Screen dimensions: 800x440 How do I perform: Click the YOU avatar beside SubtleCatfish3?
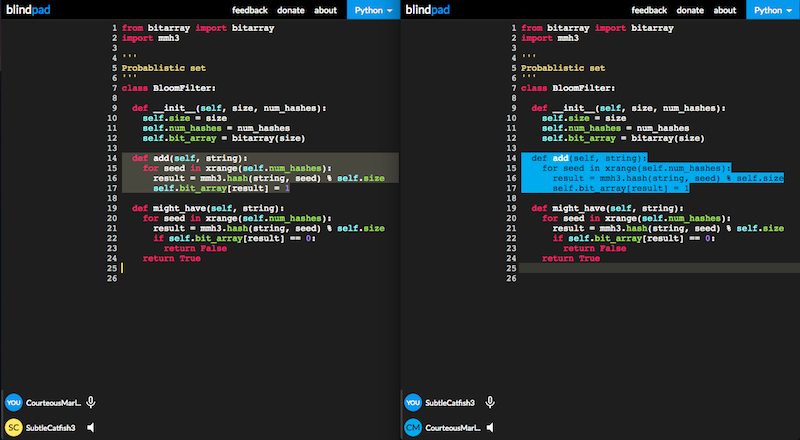pyautogui.click(x=413, y=402)
